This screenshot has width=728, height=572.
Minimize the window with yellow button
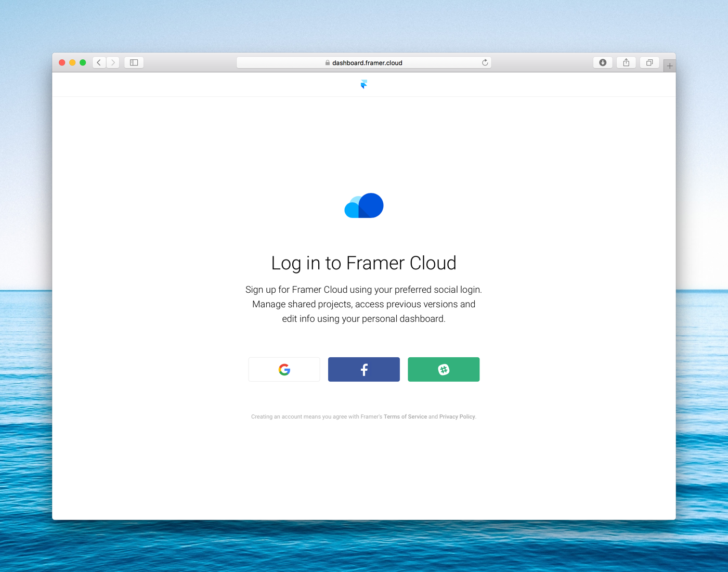[x=72, y=62]
